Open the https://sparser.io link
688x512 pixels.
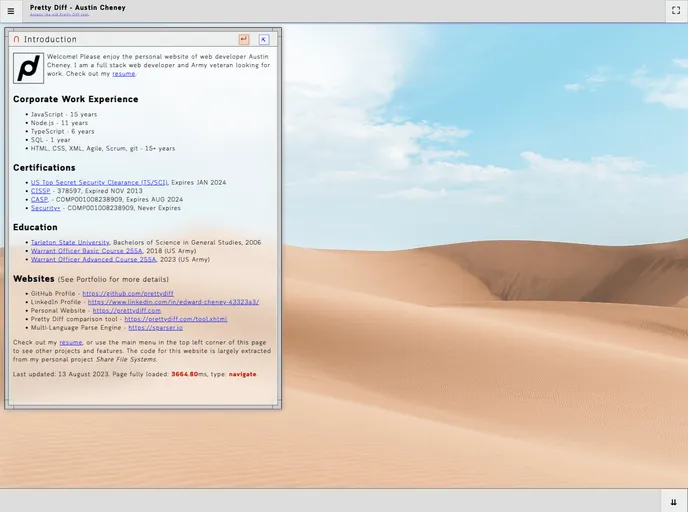point(156,328)
